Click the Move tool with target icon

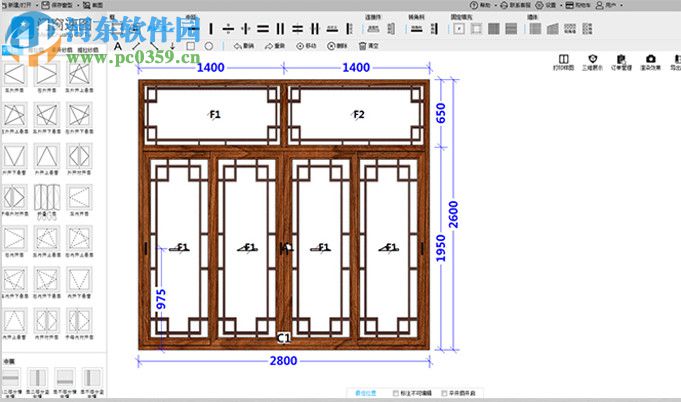[x=306, y=46]
